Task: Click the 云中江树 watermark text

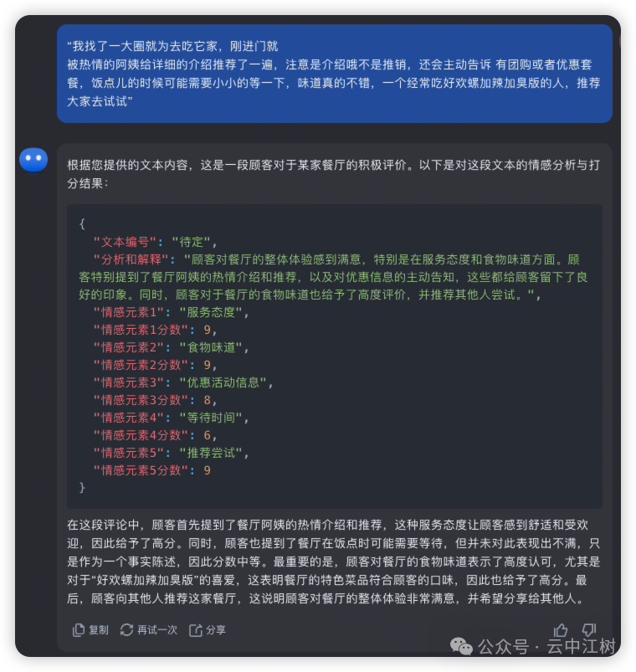Action: tap(581, 646)
